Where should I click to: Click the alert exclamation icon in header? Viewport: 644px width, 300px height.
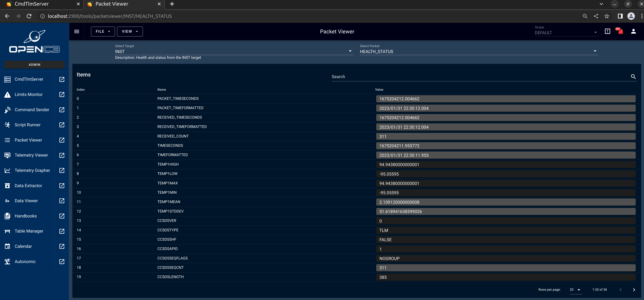point(607,31)
